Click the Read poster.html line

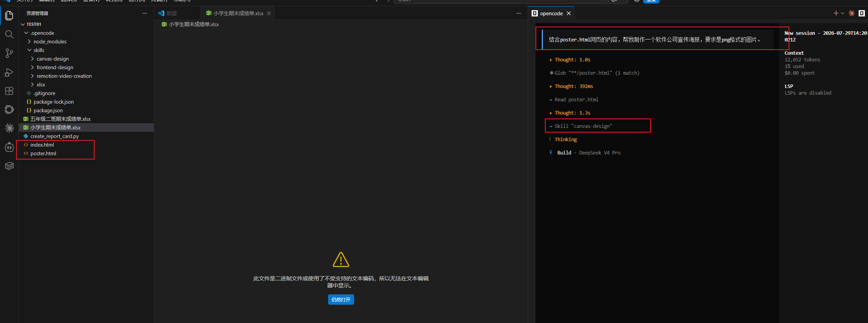tap(573, 100)
